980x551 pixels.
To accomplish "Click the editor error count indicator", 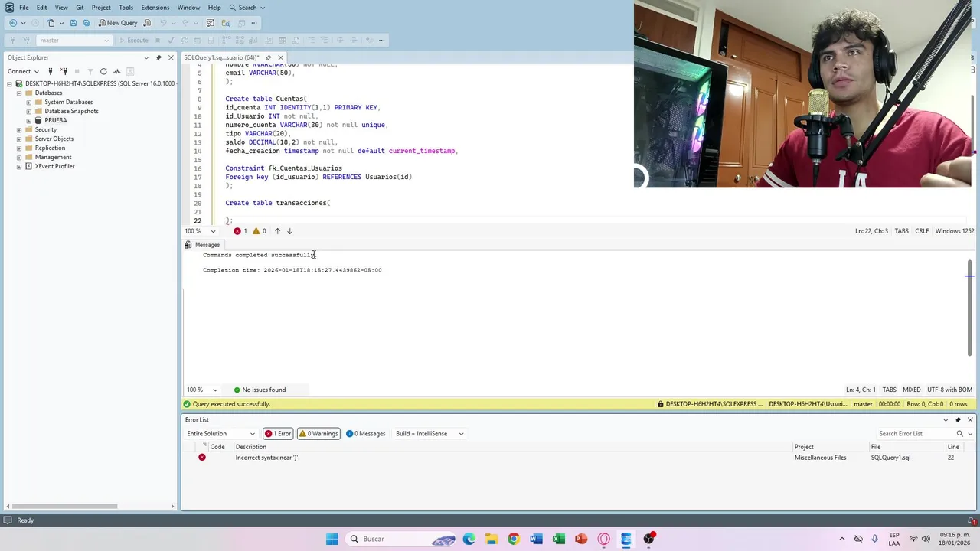I will click(x=240, y=231).
